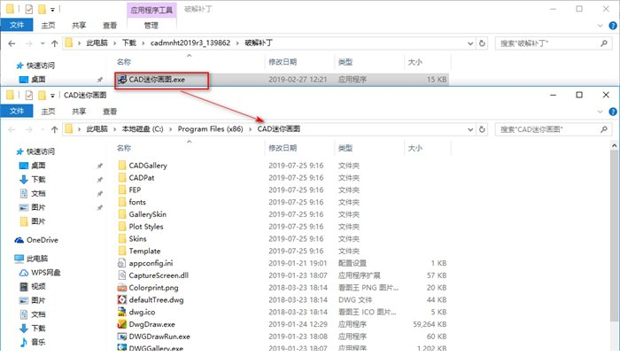Click 本地磁盘 (C:) in the address bar
This screenshot has width=620, height=364.
point(143,129)
